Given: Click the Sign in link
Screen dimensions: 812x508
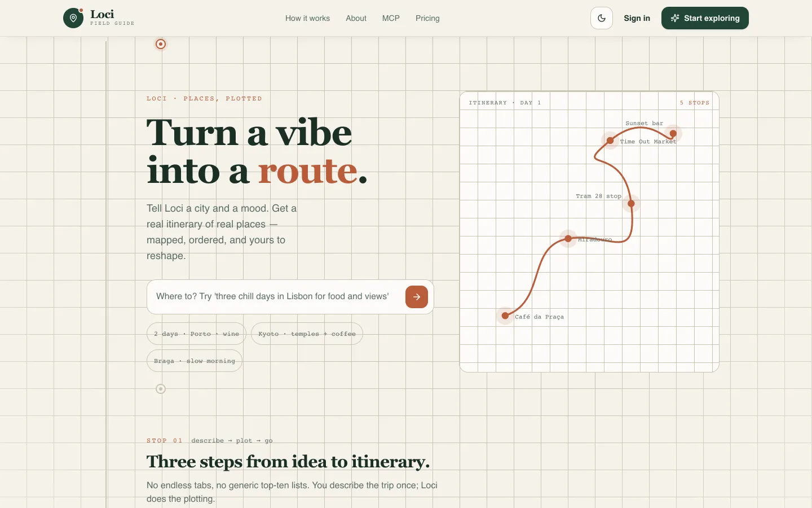Looking at the screenshot, I should 637,18.
